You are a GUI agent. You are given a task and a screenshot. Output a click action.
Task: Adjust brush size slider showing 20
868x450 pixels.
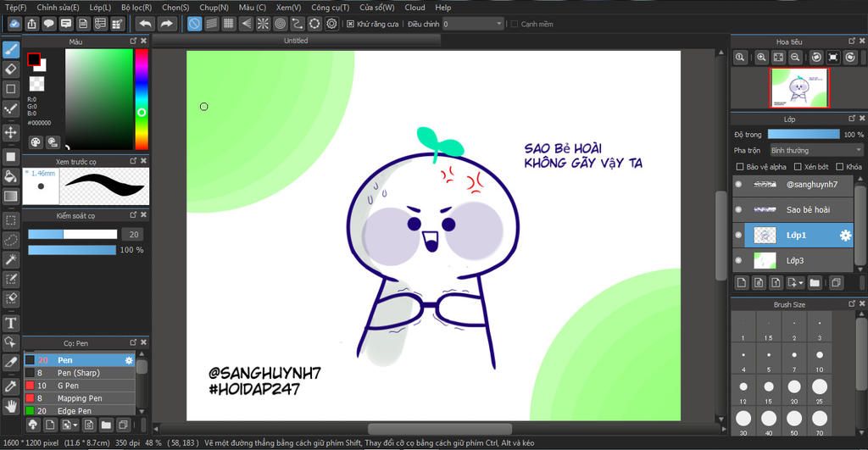click(73, 235)
